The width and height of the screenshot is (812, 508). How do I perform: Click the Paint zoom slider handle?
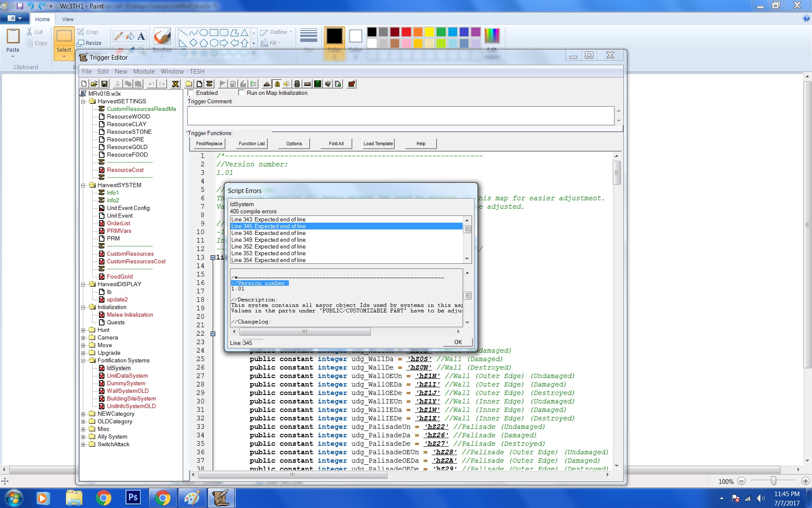point(773,481)
